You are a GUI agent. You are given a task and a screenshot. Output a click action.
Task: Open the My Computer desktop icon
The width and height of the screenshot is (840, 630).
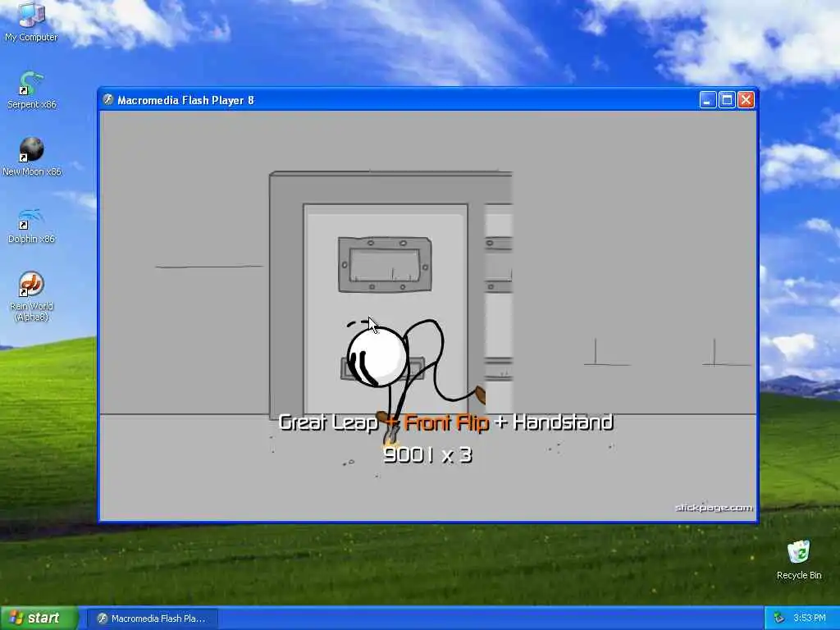31,21
